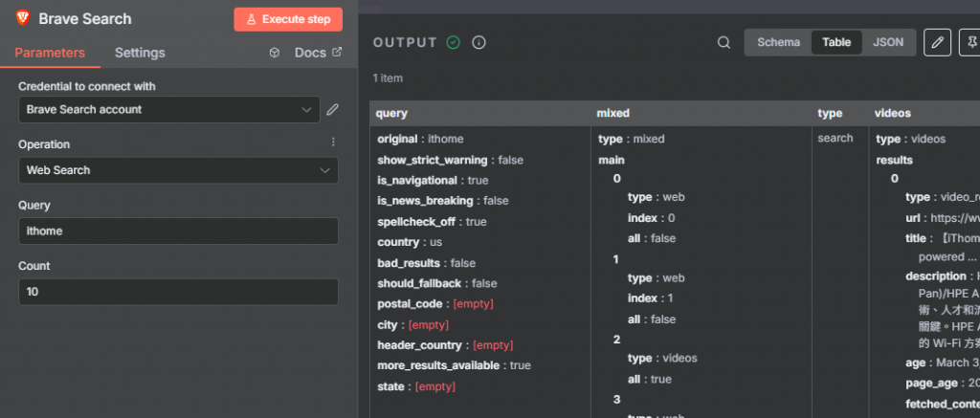Switch output view to JSON
This screenshot has height=418, width=980.
[888, 42]
